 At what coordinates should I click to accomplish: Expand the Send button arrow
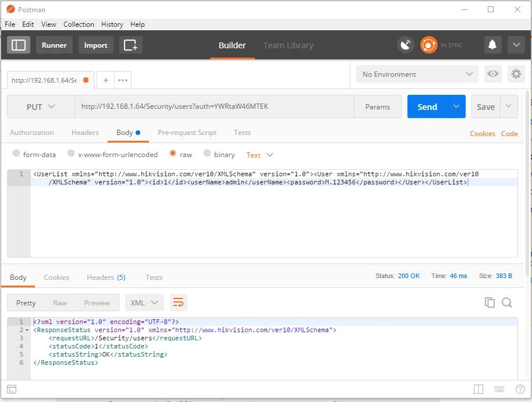[x=456, y=106]
